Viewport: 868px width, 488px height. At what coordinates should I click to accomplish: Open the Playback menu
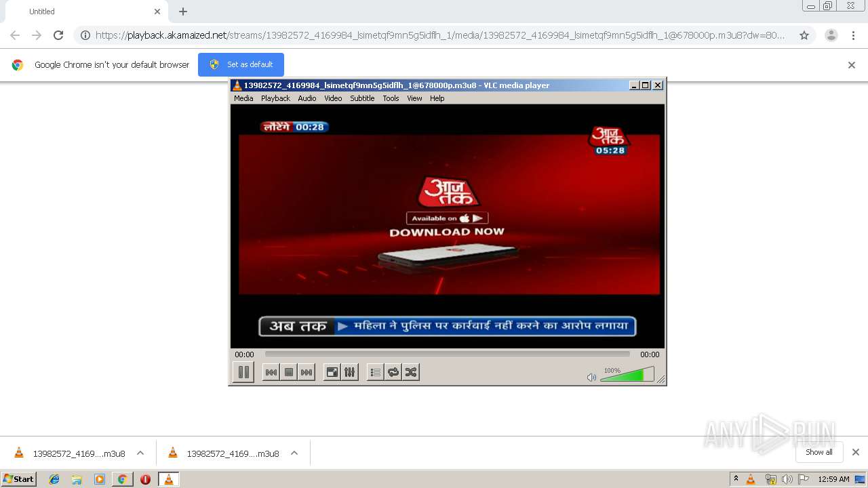(x=275, y=98)
